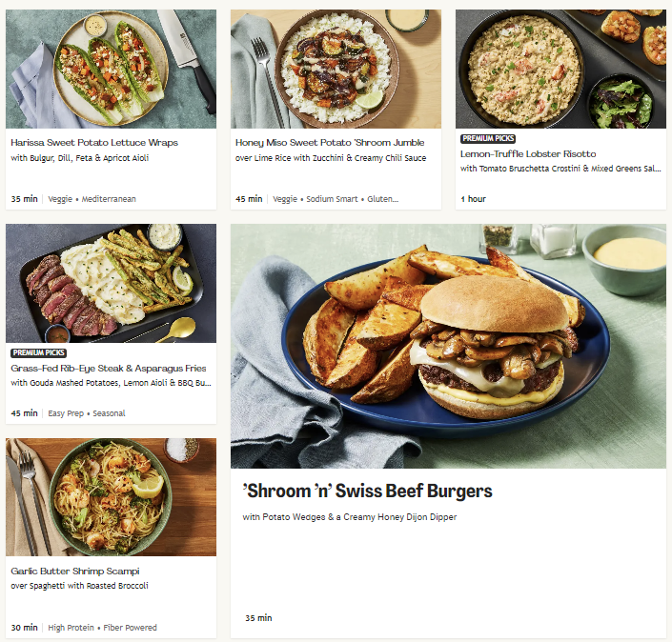View the Rib-Eye Steak dish photo
The height and width of the screenshot is (642, 672).
click(111, 283)
